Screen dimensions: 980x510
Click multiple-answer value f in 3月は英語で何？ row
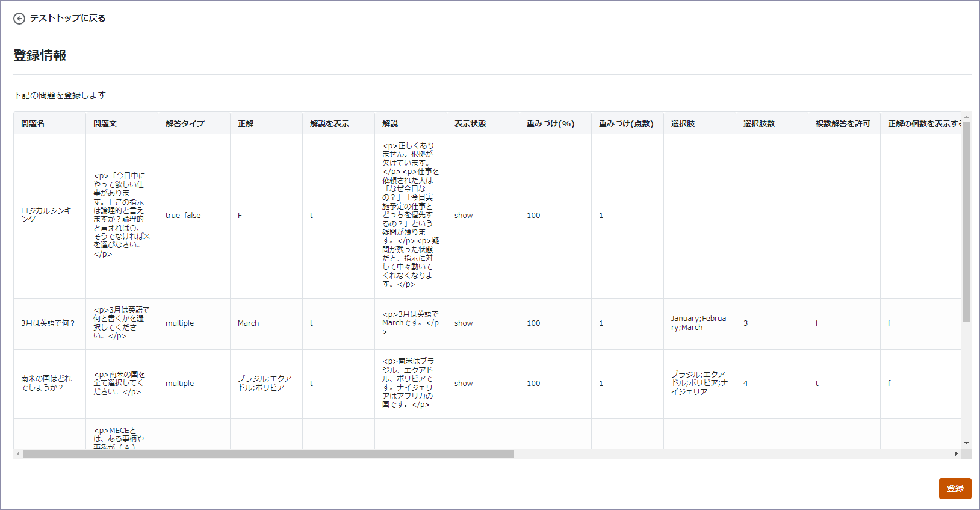(x=844, y=323)
